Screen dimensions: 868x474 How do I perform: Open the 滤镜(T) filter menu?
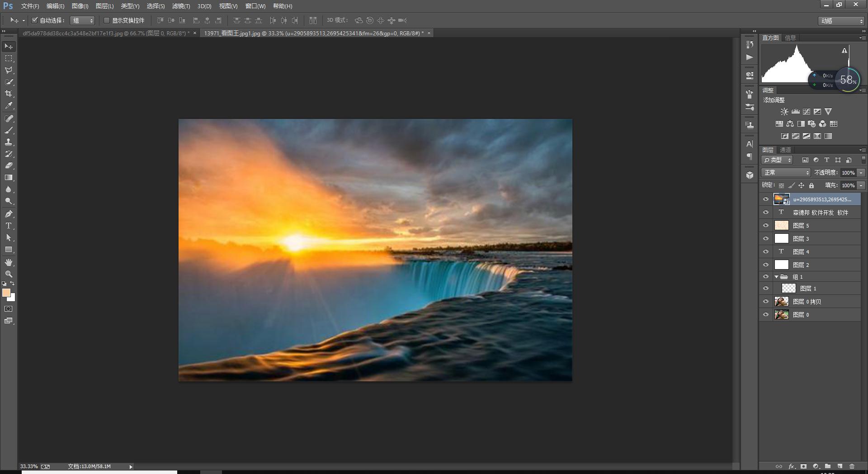(x=181, y=6)
